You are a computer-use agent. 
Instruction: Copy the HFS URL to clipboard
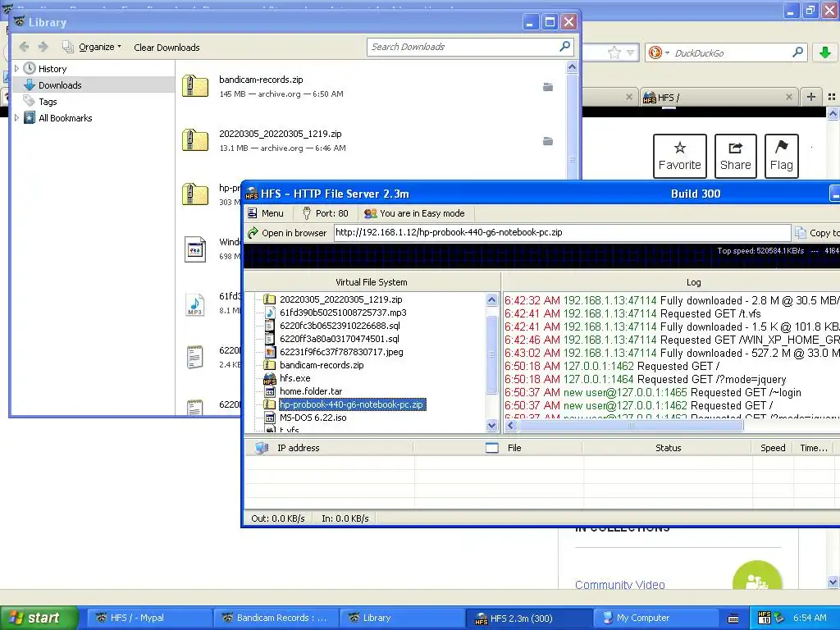818,233
